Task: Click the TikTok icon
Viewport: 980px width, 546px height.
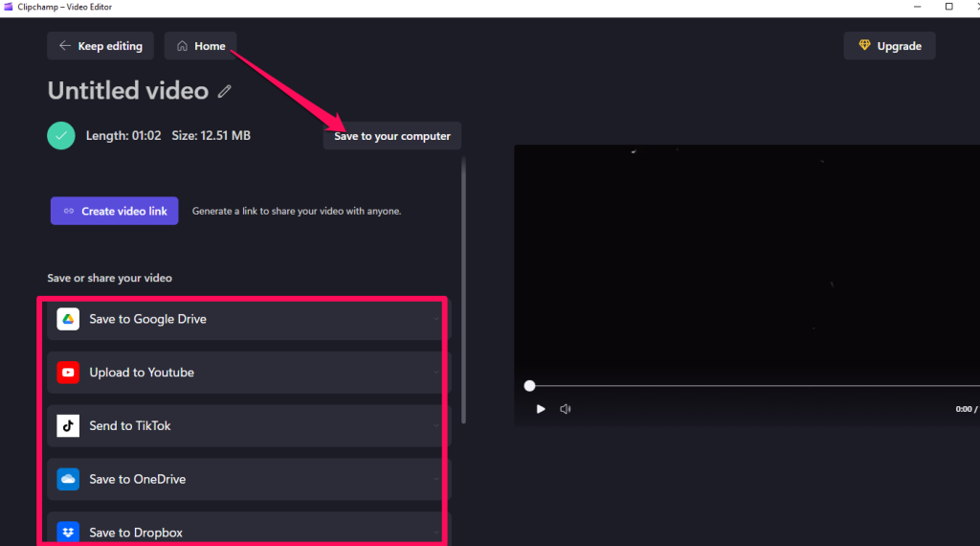Action: point(68,426)
